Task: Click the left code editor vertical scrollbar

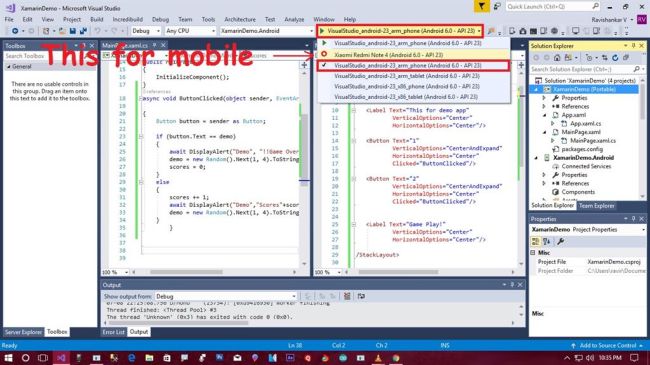Action: pyautogui.click(x=304, y=168)
